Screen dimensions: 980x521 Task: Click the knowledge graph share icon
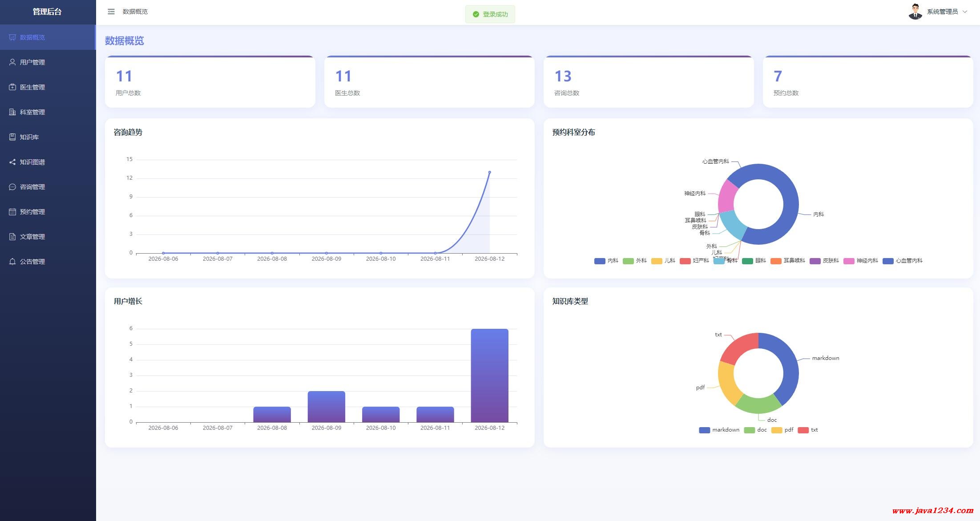[x=12, y=162]
